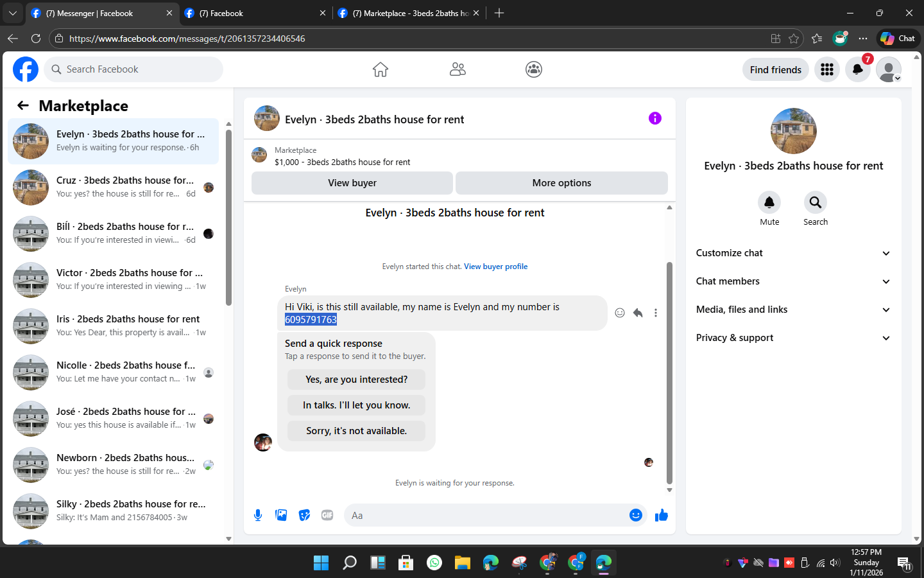924x578 pixels.
Task: Click the Facebook logo icon
Action: [x=26, y=69]
